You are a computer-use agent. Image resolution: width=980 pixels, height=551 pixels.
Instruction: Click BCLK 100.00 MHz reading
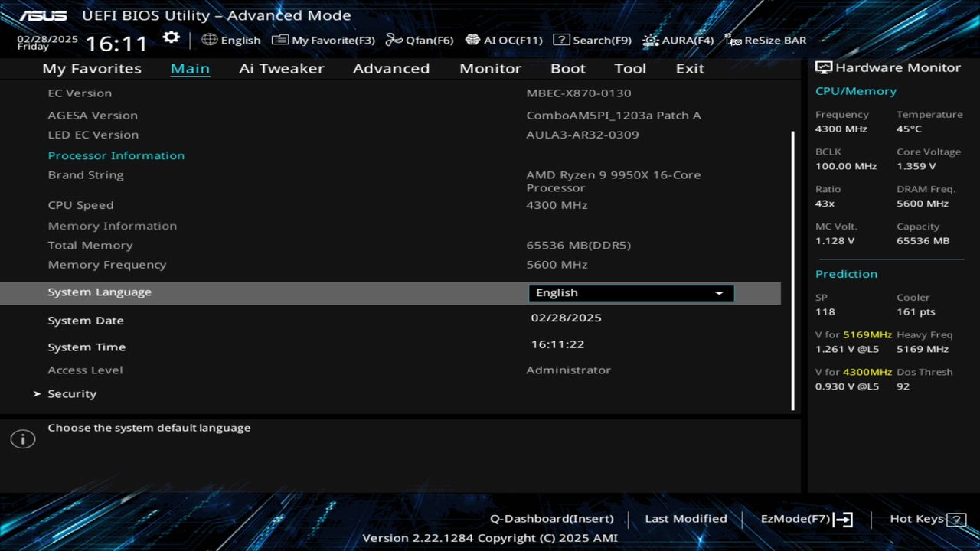[846, 166]
